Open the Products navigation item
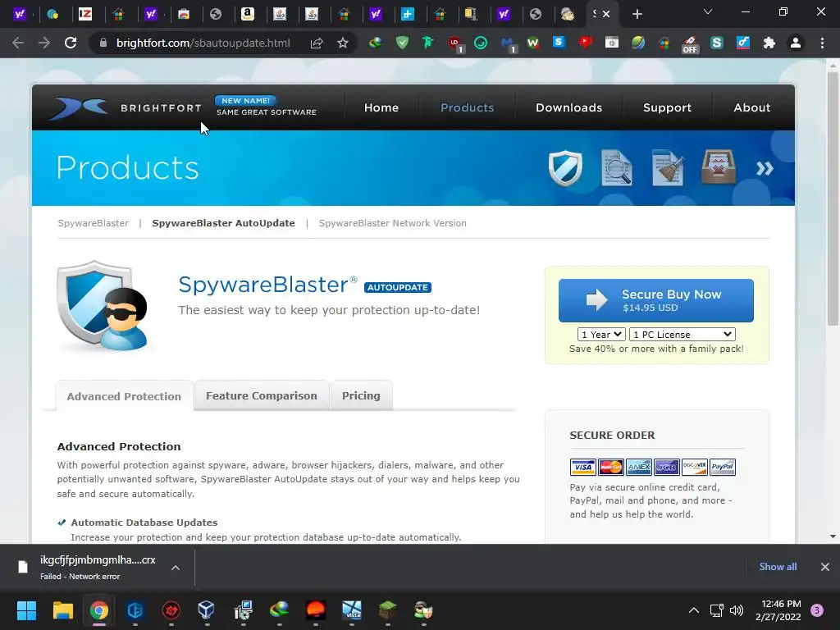 pyautogui.click(x=467, y=107)
